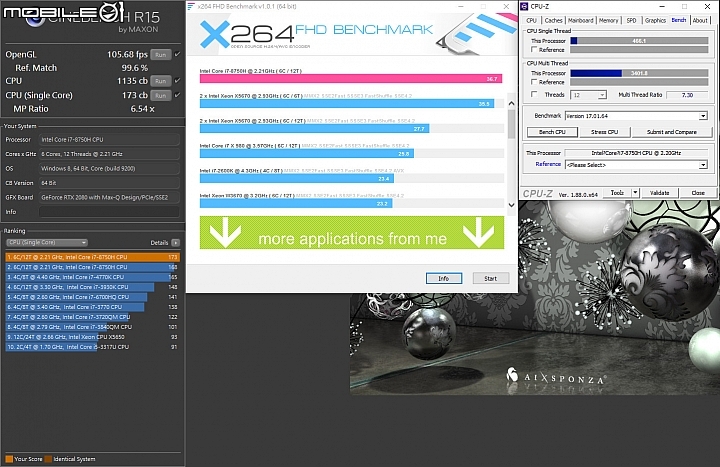This screenshot has height=467, width=720.
Task: Click the i7-2600K result bar 23.4
Action: tap(297, 179)
